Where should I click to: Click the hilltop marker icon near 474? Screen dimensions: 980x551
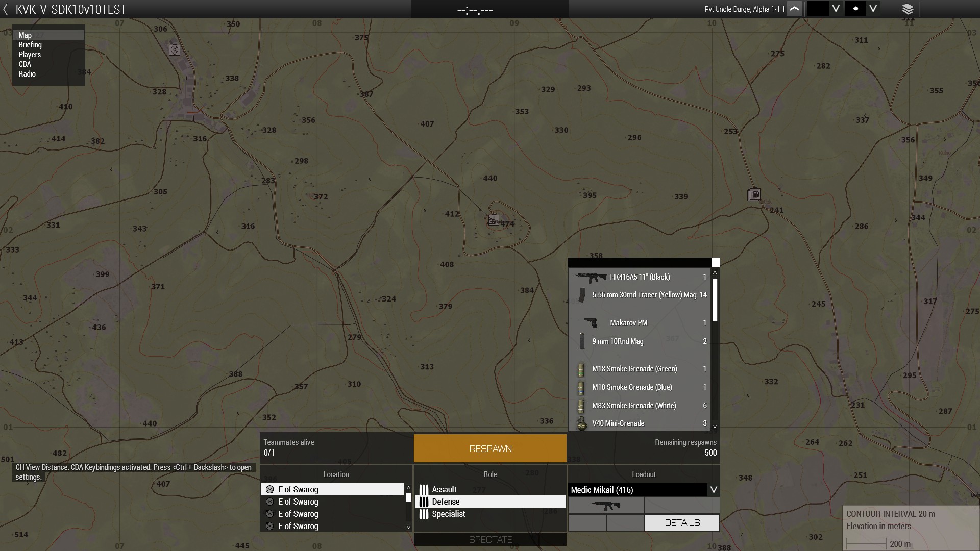point(493,220)
